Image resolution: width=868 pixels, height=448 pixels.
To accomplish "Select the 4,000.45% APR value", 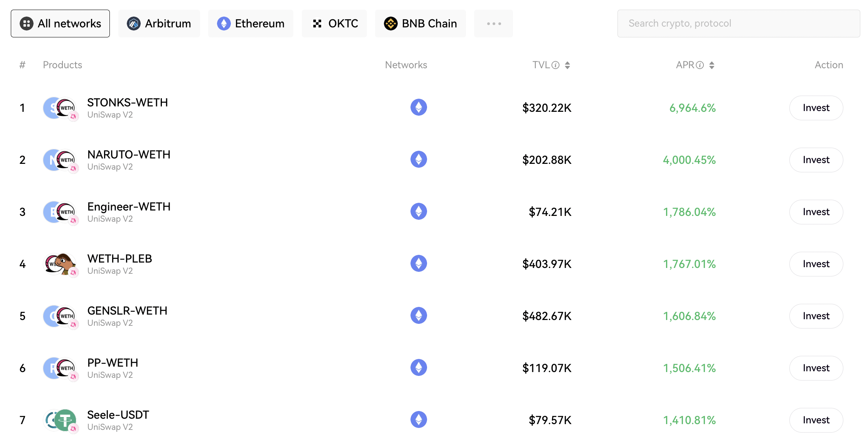I will (x=689, y=160).
